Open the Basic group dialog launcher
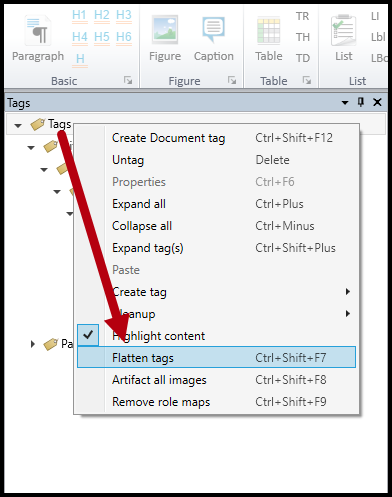This screenshot has width=392, height=497. coord(128,80)
